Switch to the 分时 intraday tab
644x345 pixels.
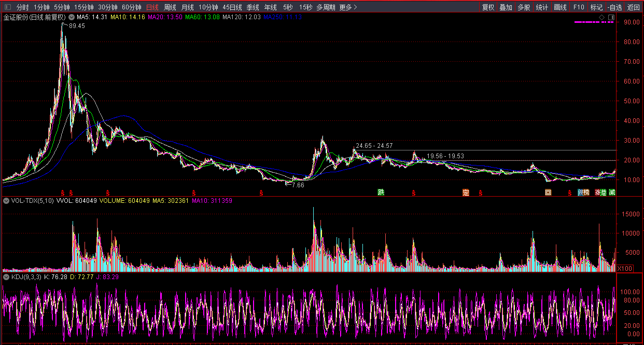tap(22, 8)
